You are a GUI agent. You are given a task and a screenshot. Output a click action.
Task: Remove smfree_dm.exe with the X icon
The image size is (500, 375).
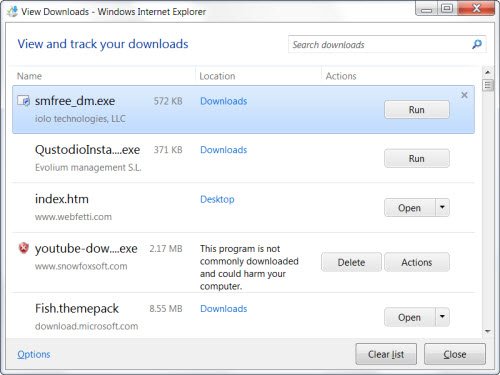coord(464,95)
